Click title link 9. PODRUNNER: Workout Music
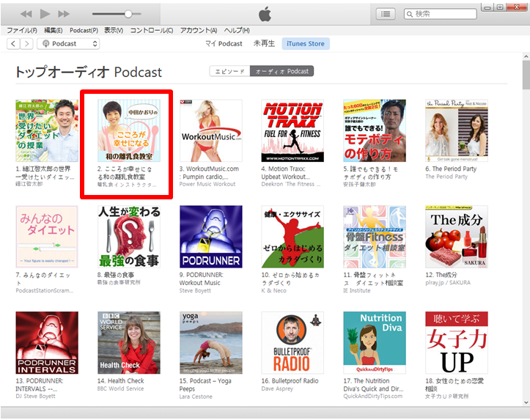This screenshot has height=420, width=530. 202,279
